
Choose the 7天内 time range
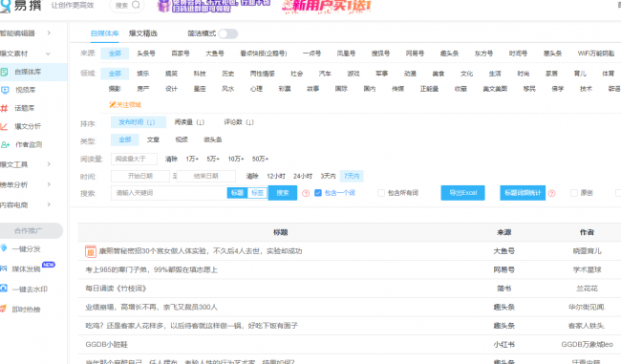tap(352, 176)
